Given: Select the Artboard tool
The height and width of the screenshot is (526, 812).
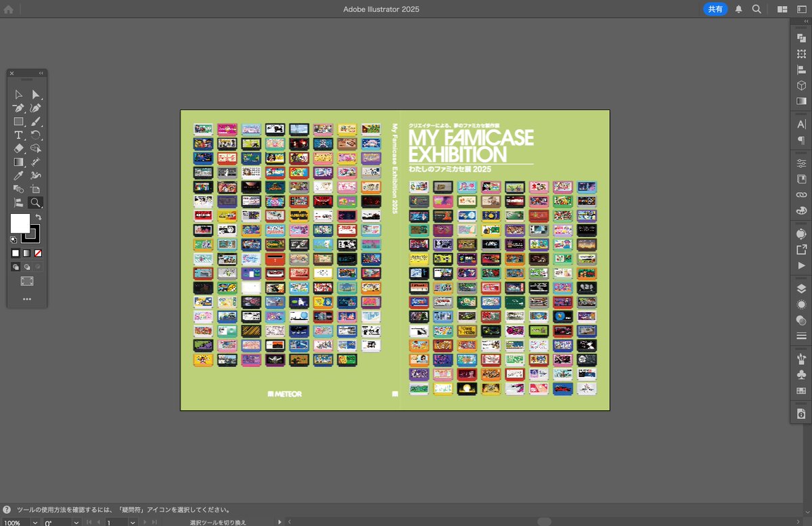Looking at the screenshot, I should (x=35, y=189).
